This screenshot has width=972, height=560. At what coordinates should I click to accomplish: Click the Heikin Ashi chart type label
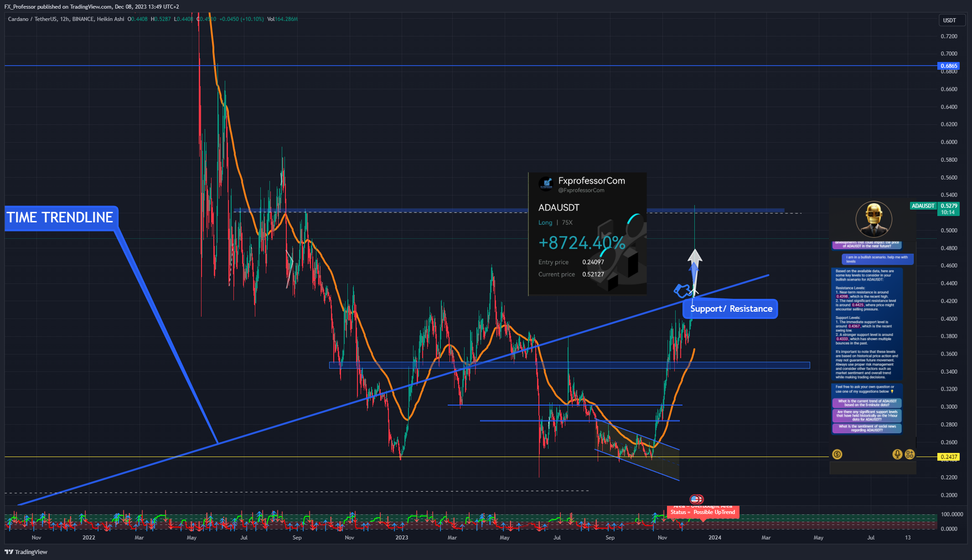pyautogui.click(x=110, y=19)
